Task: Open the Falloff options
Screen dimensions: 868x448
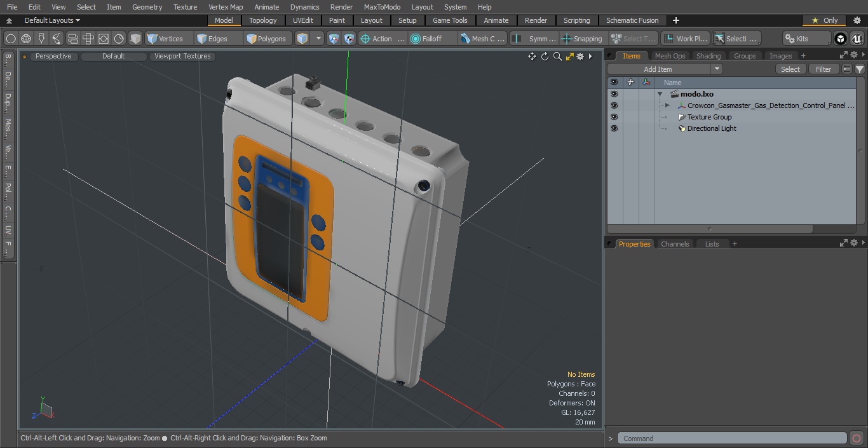Action: tap(433, 39)
